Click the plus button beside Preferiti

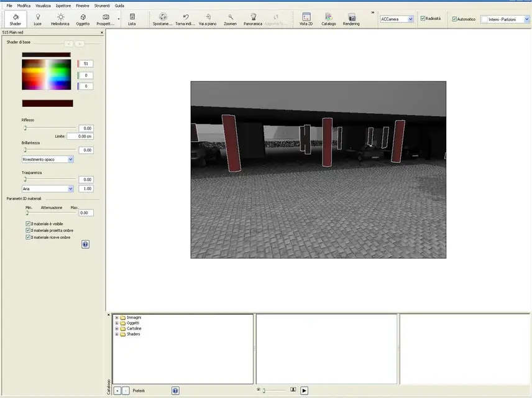tap(117, 391)
